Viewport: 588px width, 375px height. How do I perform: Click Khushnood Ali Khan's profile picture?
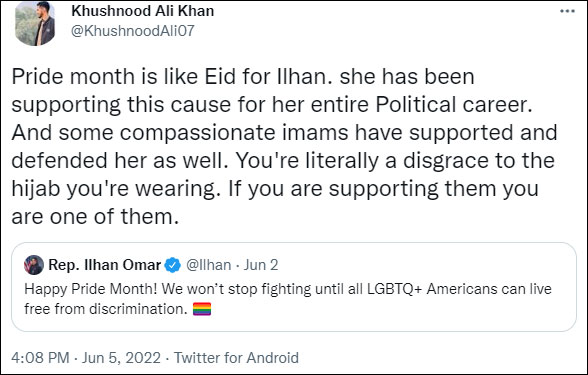coord(35,23)
